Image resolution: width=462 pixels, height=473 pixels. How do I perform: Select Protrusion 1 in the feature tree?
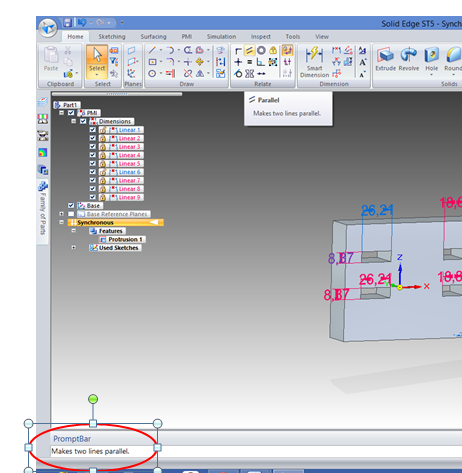122,239
